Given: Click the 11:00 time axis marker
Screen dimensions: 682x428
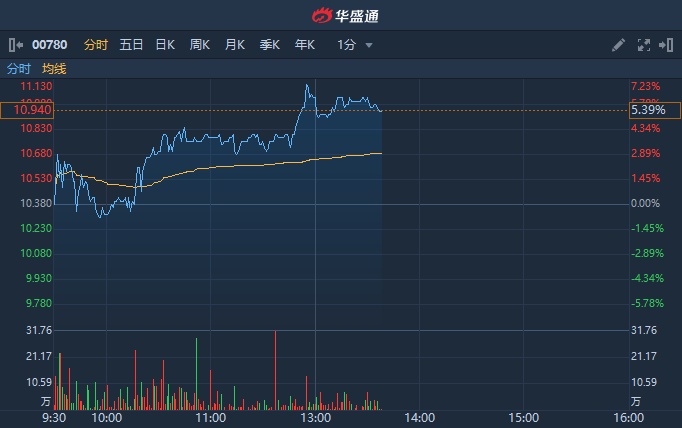Looking at the screenshot, I should (x=210, y=417).
